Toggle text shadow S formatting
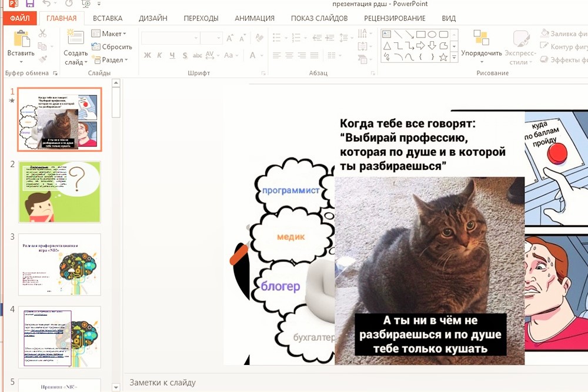 (185, 55)
